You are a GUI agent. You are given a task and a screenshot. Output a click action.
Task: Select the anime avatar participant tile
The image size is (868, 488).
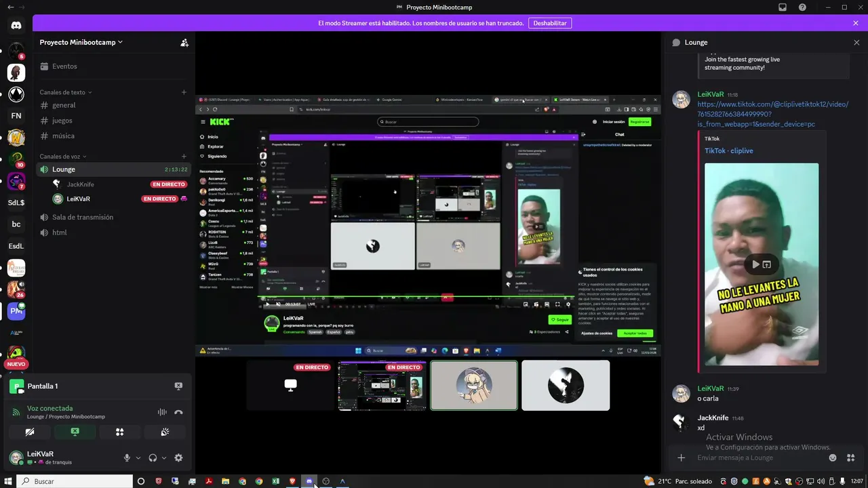(x=474, y=385)
